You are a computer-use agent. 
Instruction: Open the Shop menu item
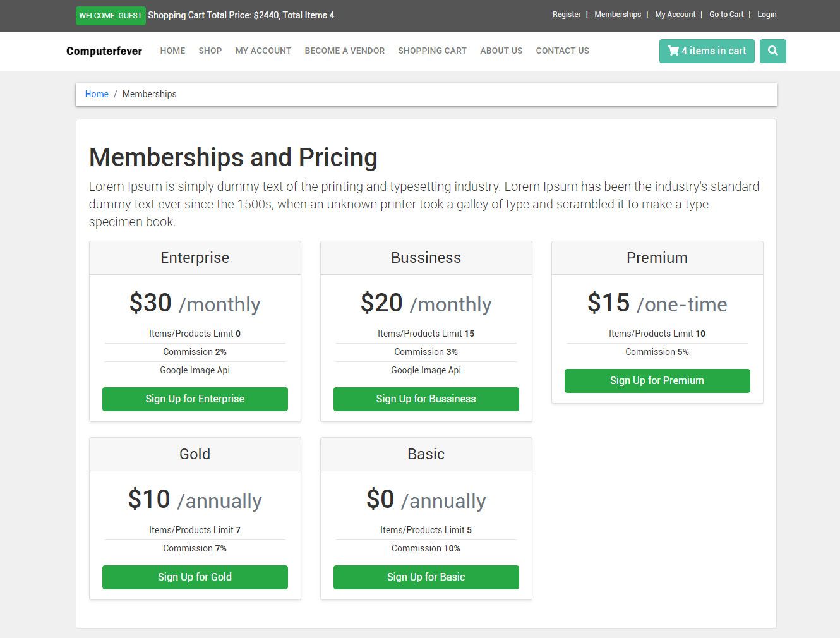tap(210, 51)
